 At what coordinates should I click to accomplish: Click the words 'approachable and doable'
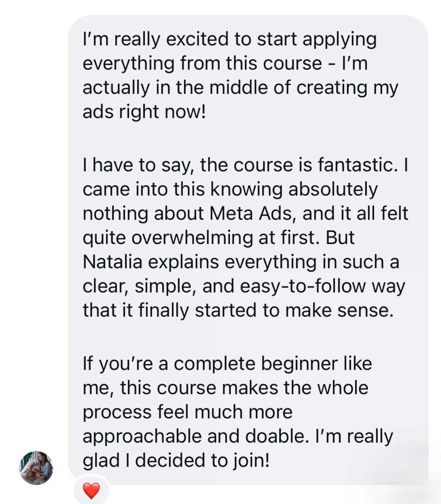193,436
